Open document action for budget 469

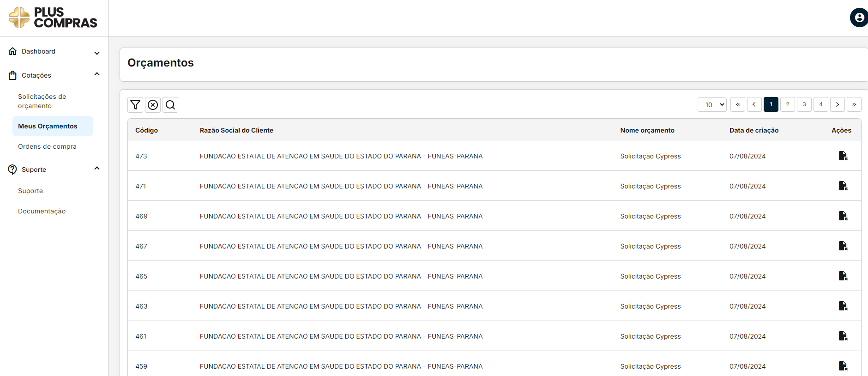click(843, 216)
